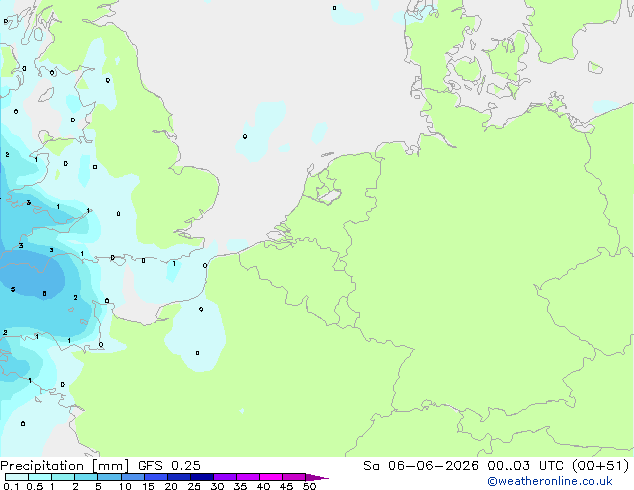Click the '00..03 UTC' time range text

coord(525,466)
